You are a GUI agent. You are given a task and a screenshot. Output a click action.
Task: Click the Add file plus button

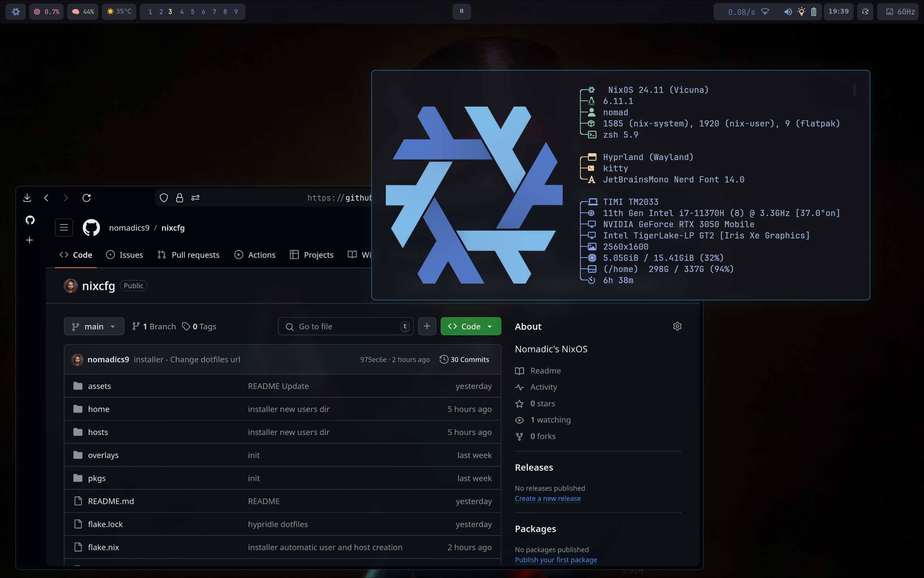tap(427, 326)
